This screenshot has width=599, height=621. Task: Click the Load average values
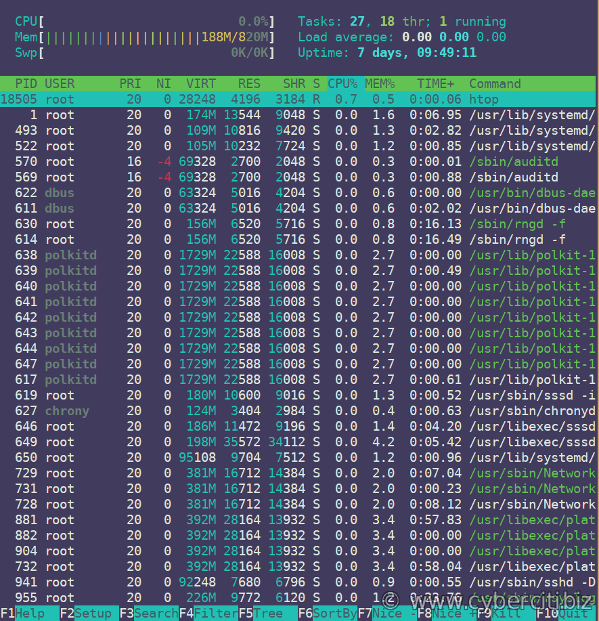[454, 37]
